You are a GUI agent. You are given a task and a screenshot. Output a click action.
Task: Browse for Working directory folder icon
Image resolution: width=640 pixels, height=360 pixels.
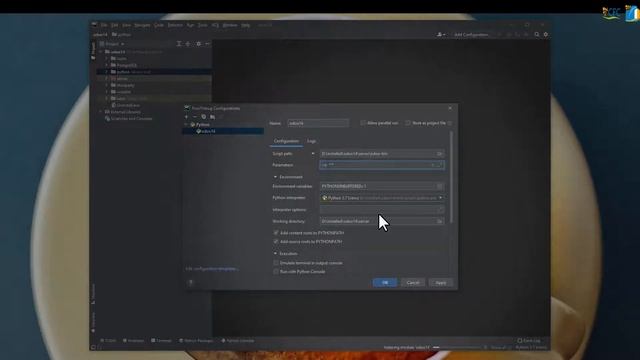[440, 221]
